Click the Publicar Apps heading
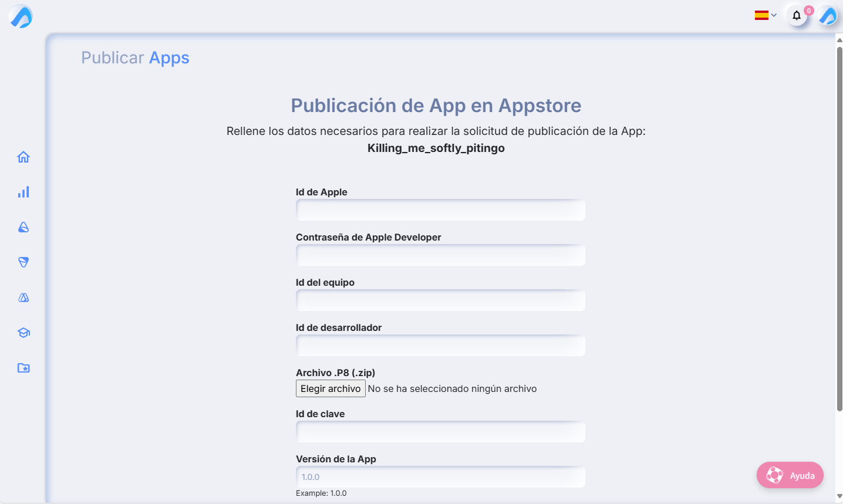 [x=135, y=57]
